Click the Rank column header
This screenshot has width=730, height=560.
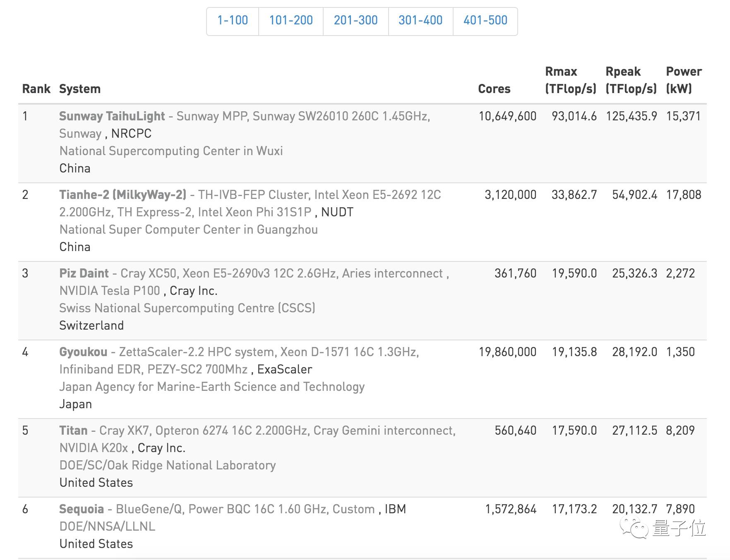click(x=36, y=89)
